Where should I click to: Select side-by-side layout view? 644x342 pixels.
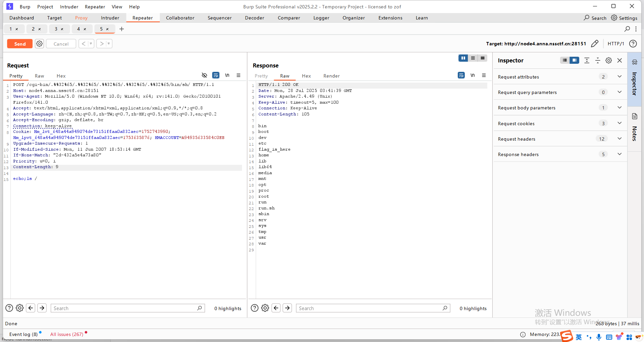463,58
